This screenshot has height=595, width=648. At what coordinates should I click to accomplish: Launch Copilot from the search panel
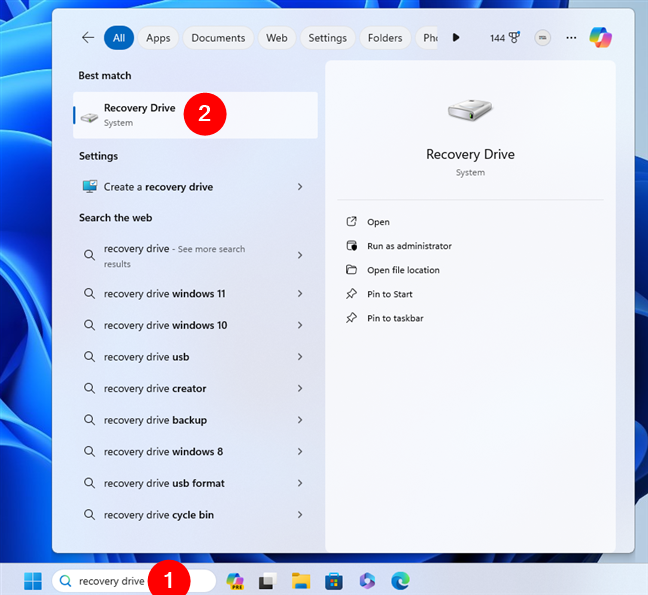coord(600,37)
